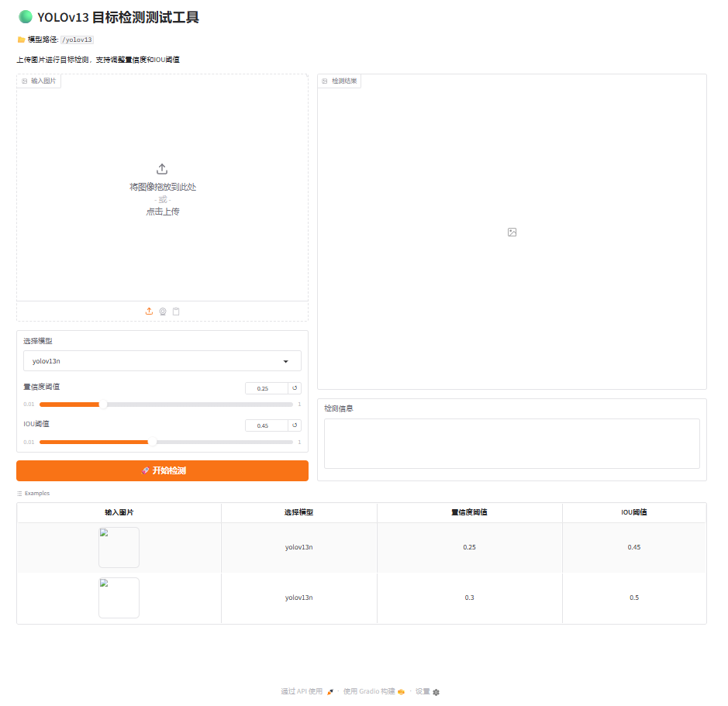This screenshot has height=706, width=728.
Task: Click example confidence value 0.3
Action: point(469,598)
